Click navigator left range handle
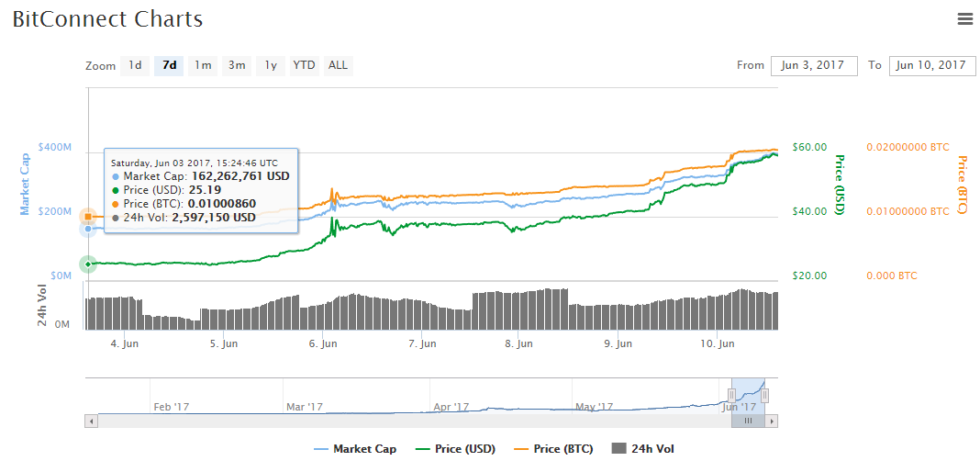The width and height of the screenshot is (980, 461). [732, 395]
